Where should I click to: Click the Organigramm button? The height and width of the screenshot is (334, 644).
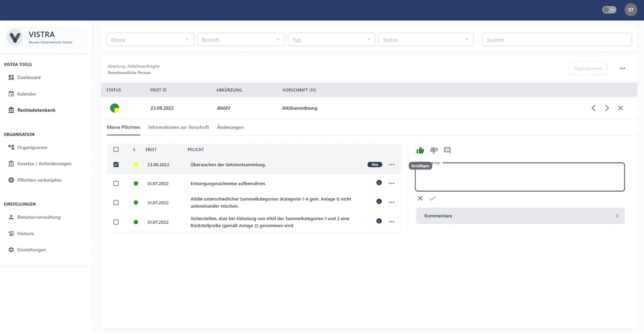pos(588,69)
